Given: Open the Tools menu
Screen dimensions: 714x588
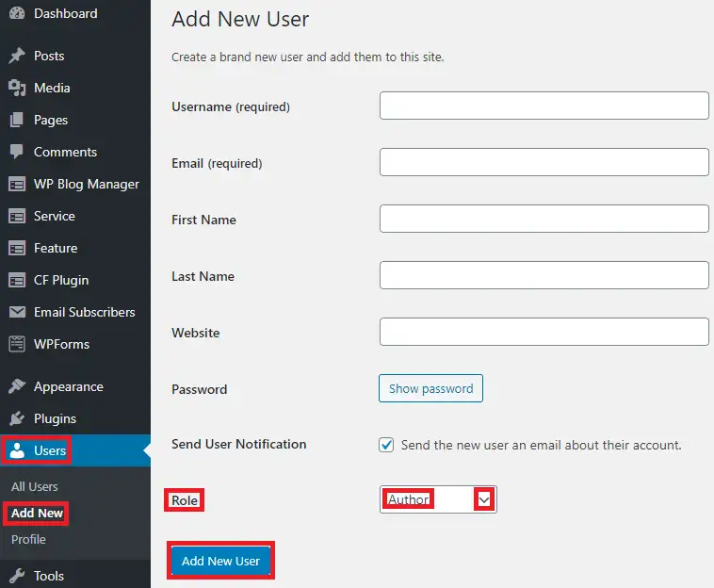Looking at the screenshot, I should tap(49, 576).
